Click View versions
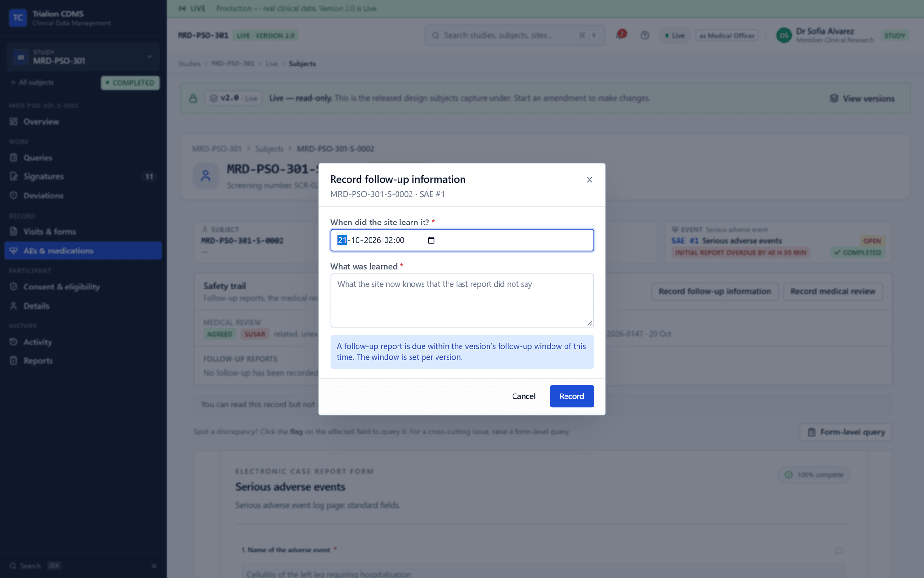Image resolution: width=924 pixels, height=578 pixels. [862, 98]
